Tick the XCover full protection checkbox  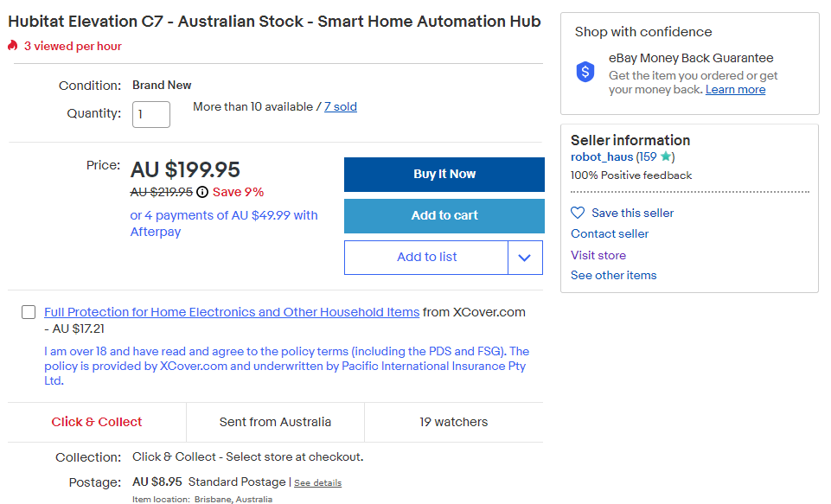pyautogui.click(x=29, y=312)
